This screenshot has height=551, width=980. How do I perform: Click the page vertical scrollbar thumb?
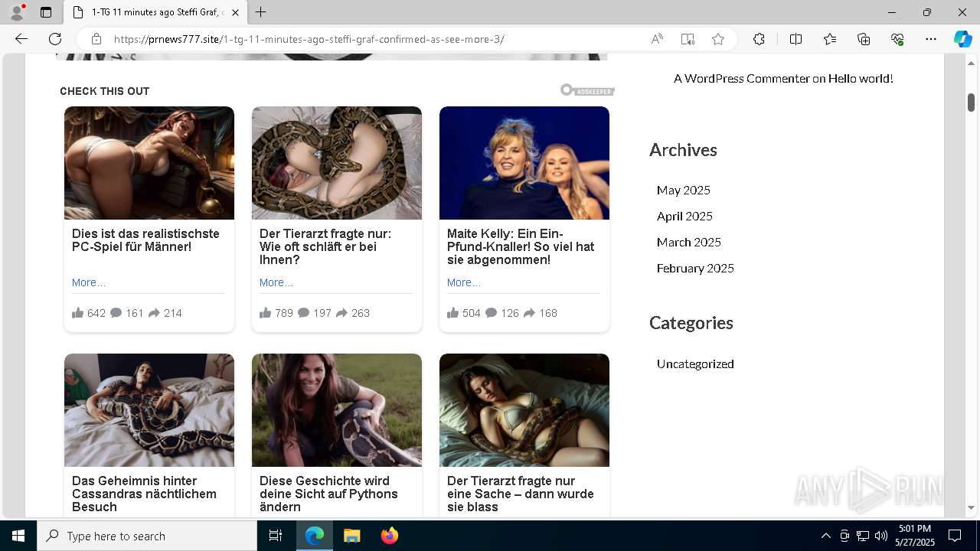pyautogui.click(x=971, y=103)
